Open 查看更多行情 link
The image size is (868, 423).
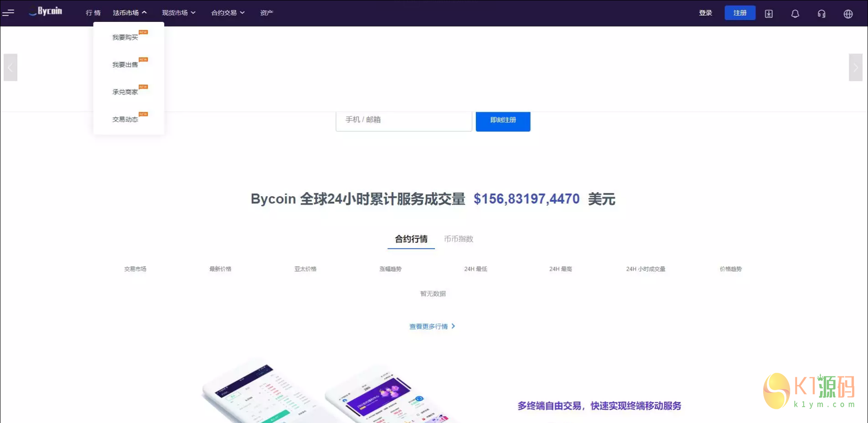(432, 326)
